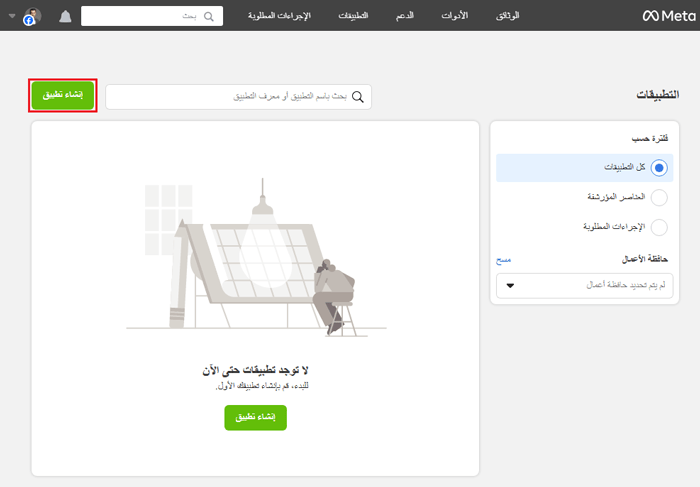Open الإجراءات المطلوبة in top bar
Image resolution: width=700 pixels, height=487 pixels.
[279, 16]
